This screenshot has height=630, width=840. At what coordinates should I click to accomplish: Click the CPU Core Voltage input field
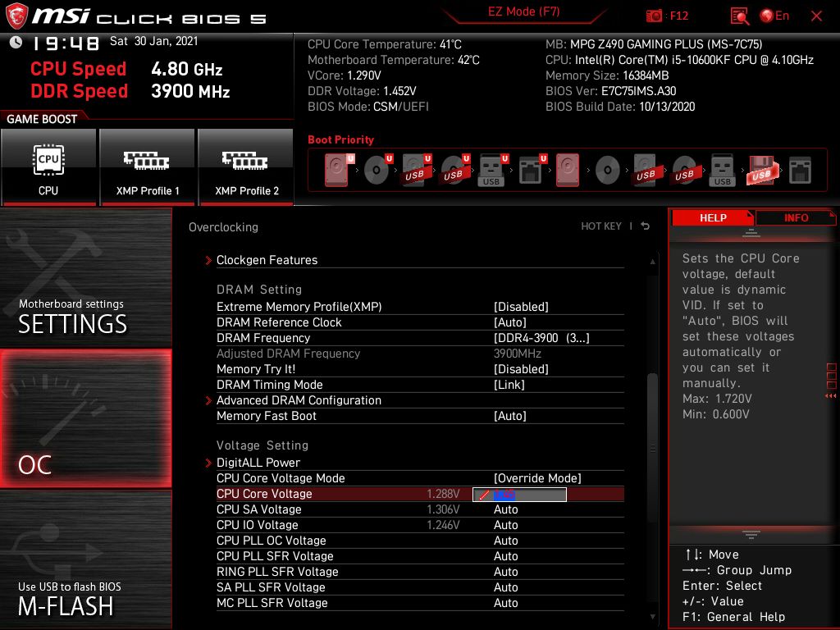519,495
